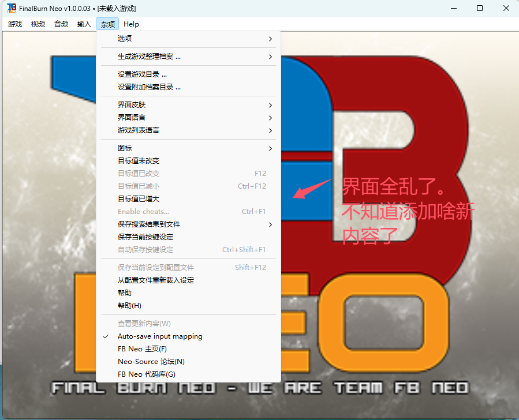The height and width of the screenshot is (420, 519).
Task: Toggle Auto-save input mapping checkmark
Action: [x=188, y=336]
